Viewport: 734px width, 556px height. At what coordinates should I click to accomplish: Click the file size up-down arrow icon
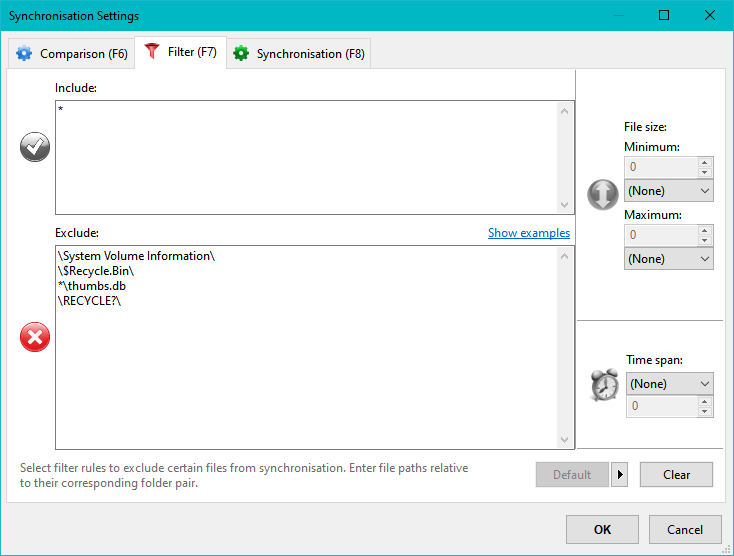pyautogui.click(x=602, y=194)
